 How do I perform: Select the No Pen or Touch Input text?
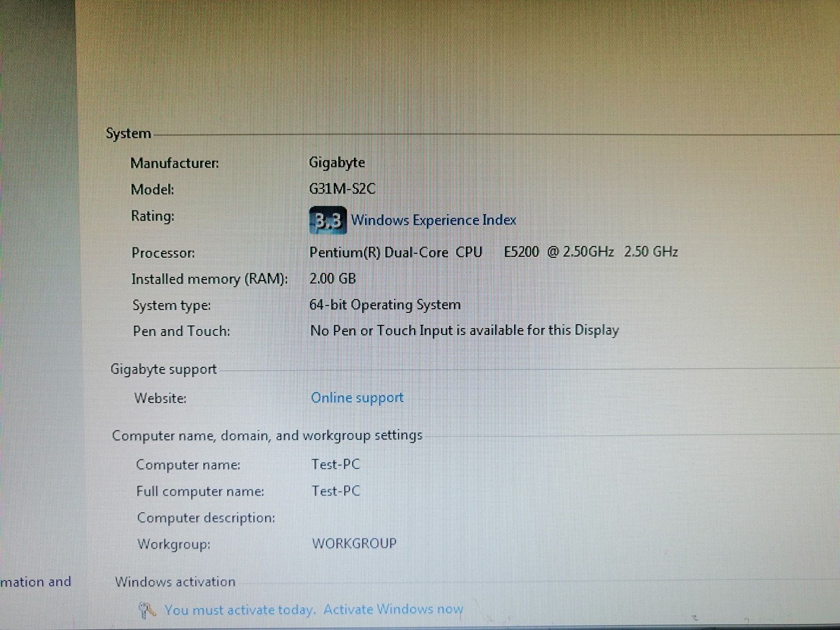pos(464,330)
